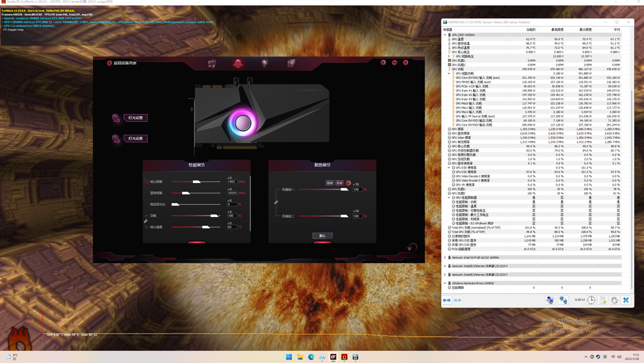This screenshot has width=644, height=363.
Task: Click the lighting bulb icon beside first 灯光设置
Action: (x=116, y=118)
